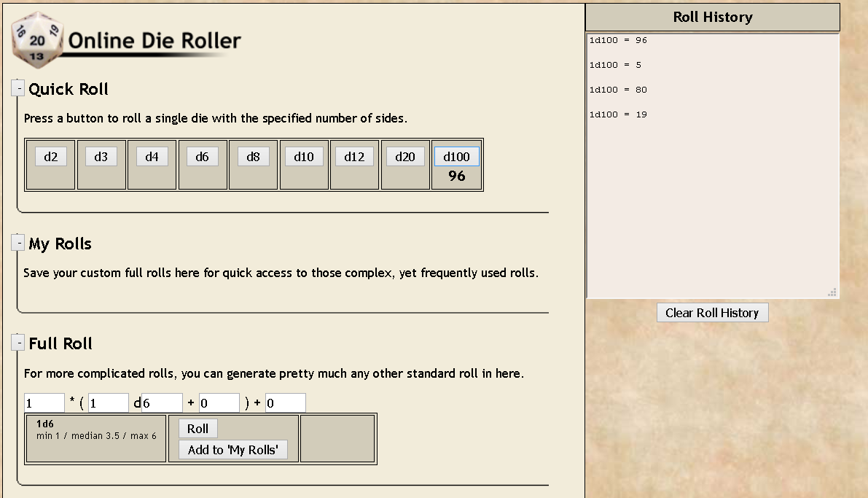Collapse the Full Roll section
The image size is (868, 498).
(18, 343)
